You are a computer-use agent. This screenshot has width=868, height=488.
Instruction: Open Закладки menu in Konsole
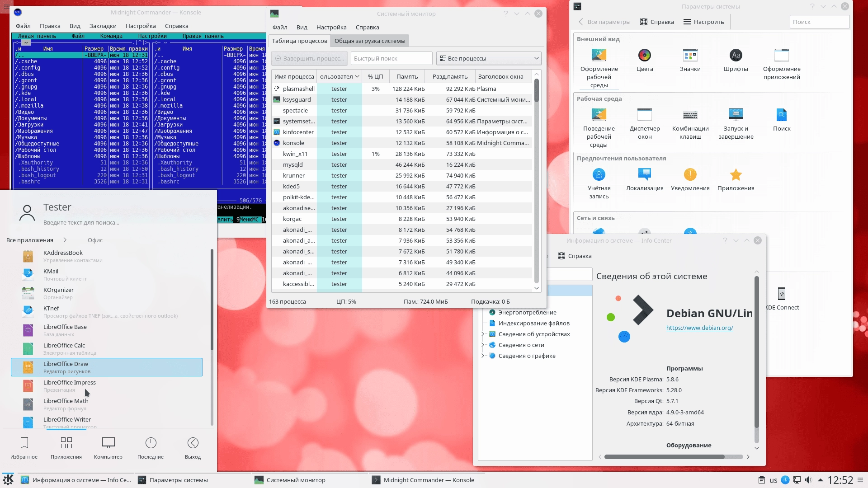pyautogui.click(x=103, y=26)
